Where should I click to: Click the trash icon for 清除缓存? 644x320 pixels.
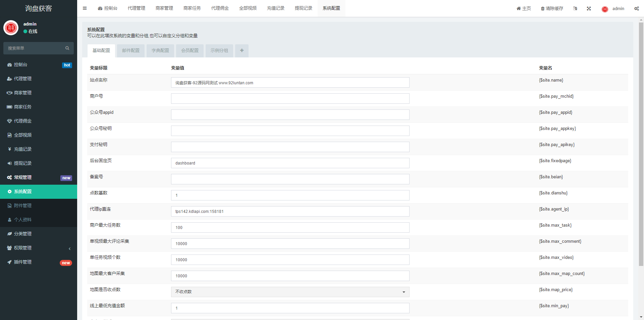[542, 9]
